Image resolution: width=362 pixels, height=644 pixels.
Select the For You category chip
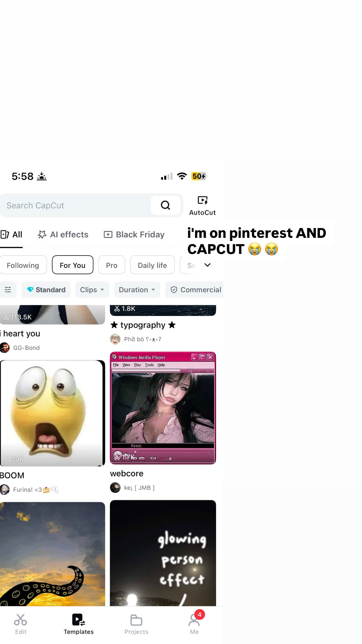click(72, 265)
